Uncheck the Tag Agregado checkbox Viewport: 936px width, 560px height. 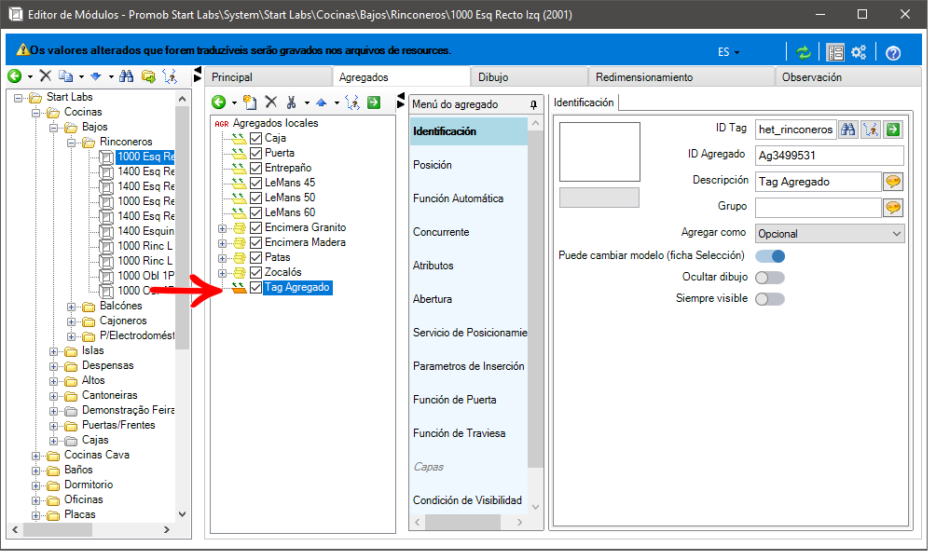[256, 288]
